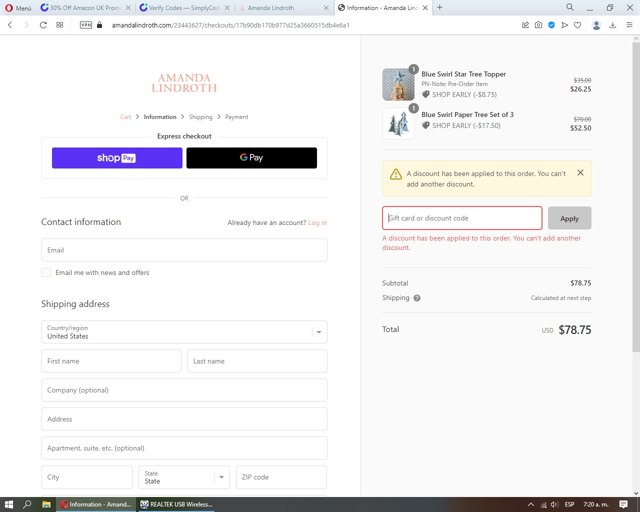Show hidden system tray icons
This screenshot has height=512, width=640.
531,504
